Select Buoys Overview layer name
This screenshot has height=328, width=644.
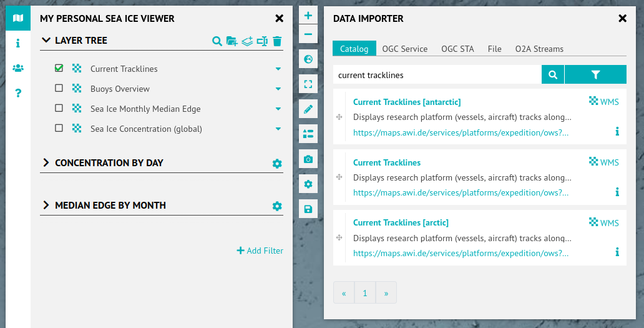pos(120,89)
